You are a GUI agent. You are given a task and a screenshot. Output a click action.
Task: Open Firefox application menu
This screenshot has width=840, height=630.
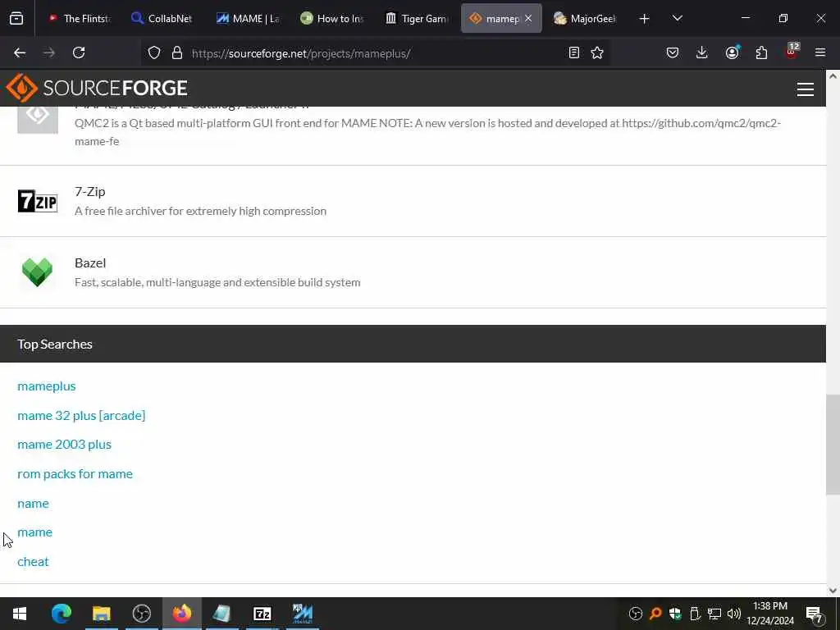click(x=820, y=52)
